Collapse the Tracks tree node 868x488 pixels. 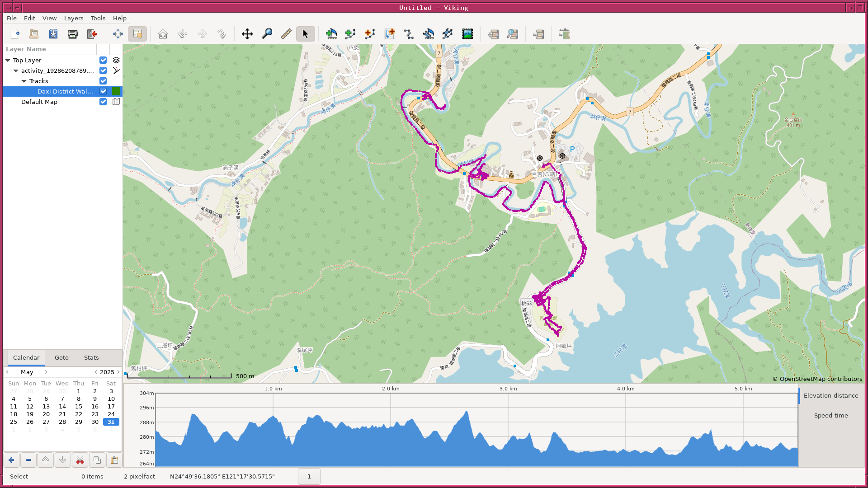(x=24, y=81)
